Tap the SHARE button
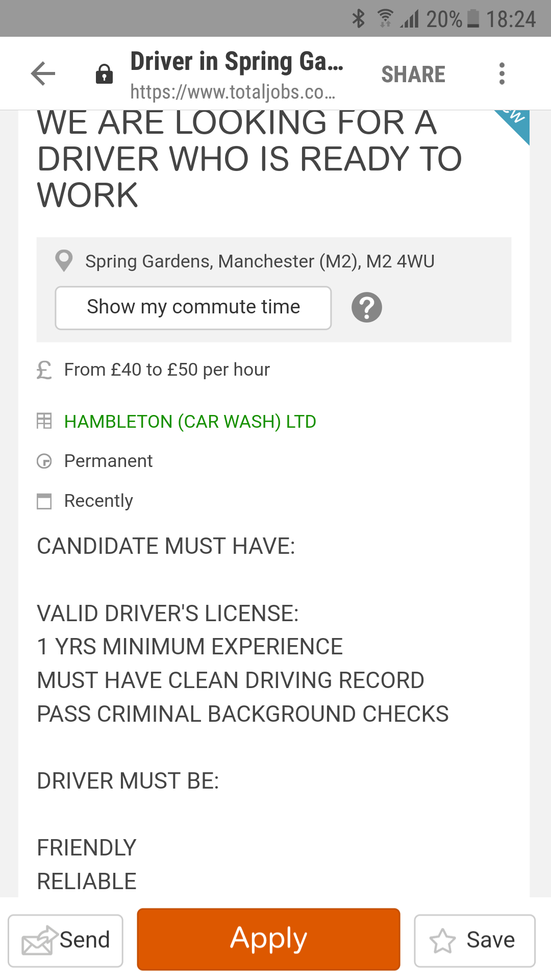This screenshot has height=980, width=551. point(413,75)
